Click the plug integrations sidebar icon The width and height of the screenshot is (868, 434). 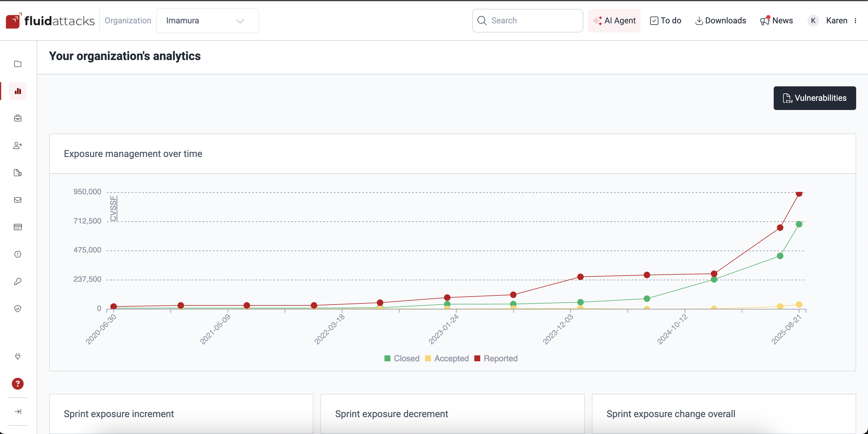(18, 356)
